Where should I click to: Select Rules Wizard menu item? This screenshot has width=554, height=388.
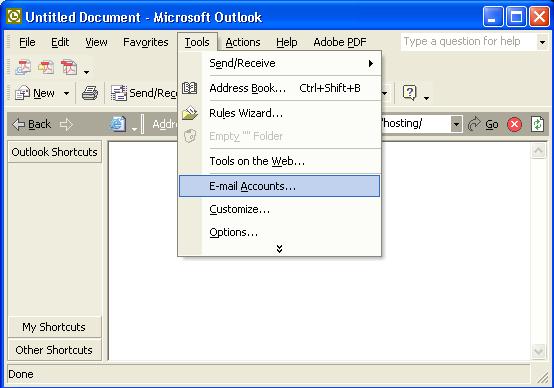tap(279, 113)
